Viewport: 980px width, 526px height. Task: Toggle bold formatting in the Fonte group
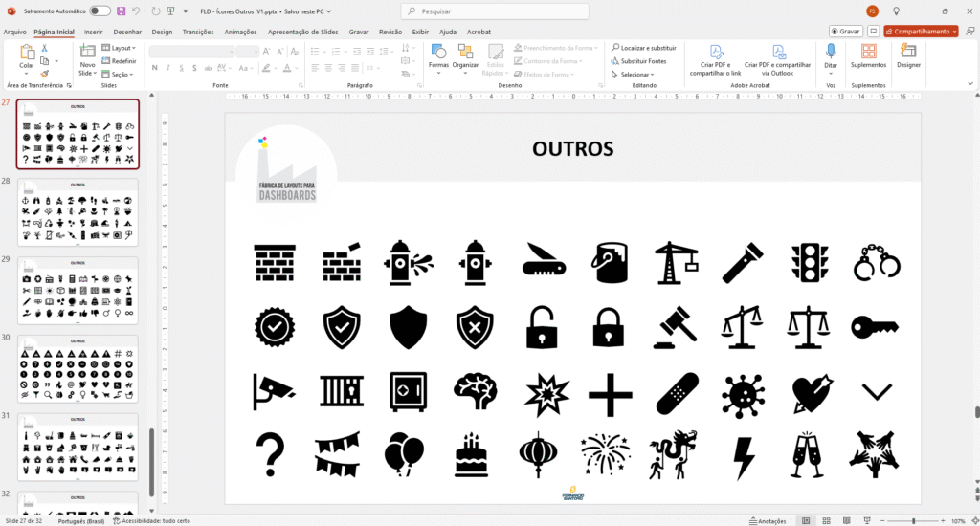click(x=154, y=68)
